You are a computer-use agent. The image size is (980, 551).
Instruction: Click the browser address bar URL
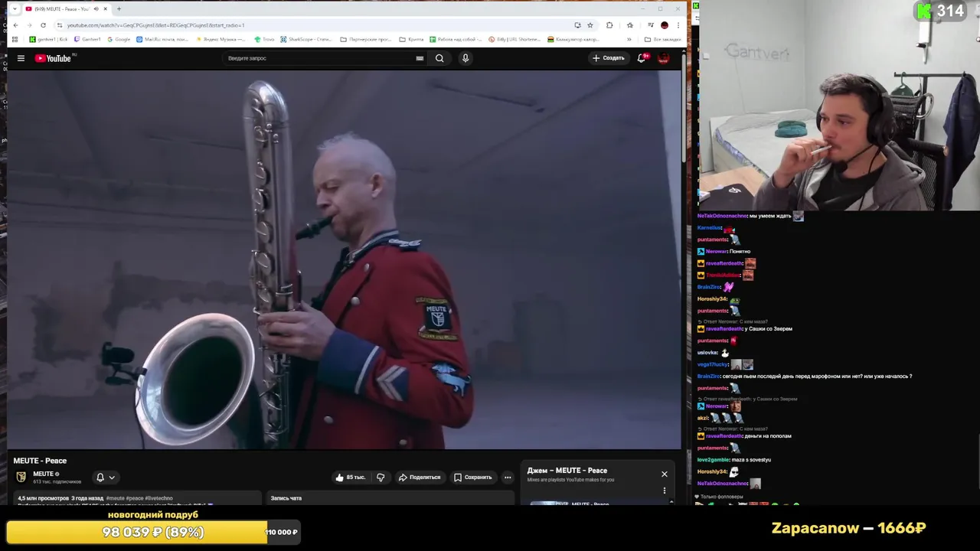(155, 25)
